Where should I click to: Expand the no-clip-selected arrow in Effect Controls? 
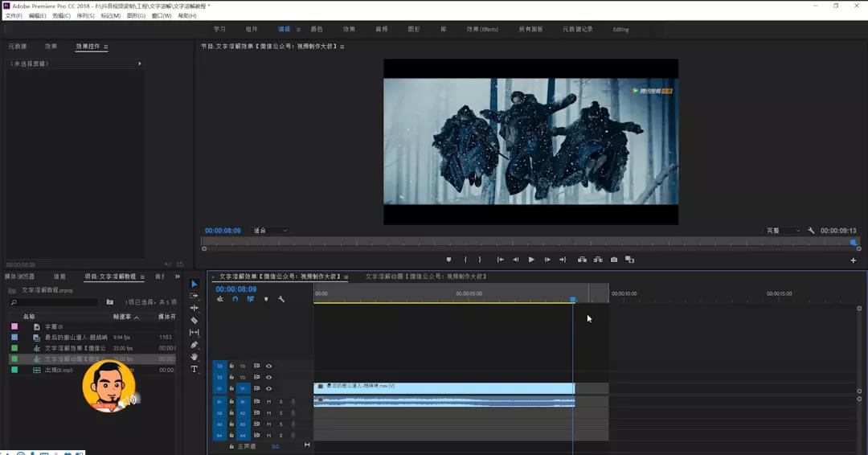tap(140, 64)
